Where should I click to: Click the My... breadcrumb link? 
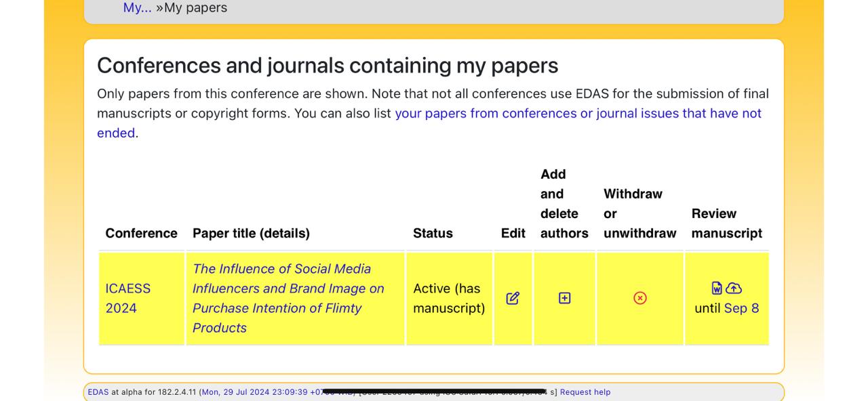coord(137,8)
